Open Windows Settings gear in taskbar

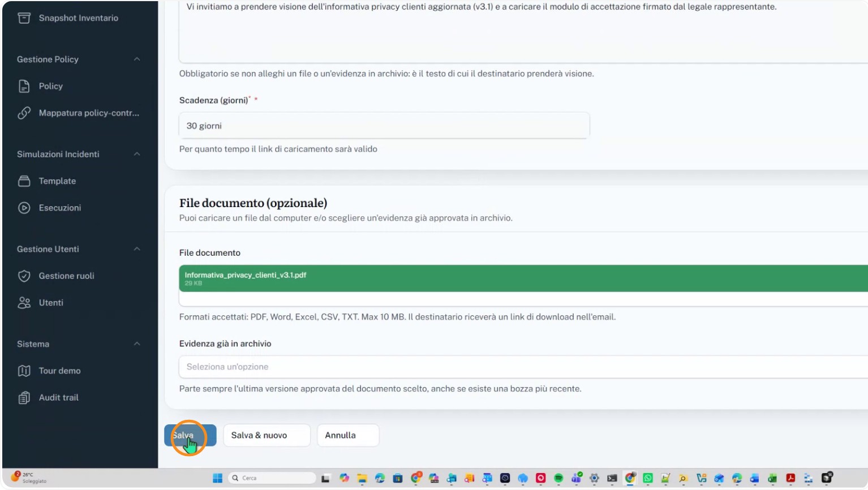click(x=594, y=478)
